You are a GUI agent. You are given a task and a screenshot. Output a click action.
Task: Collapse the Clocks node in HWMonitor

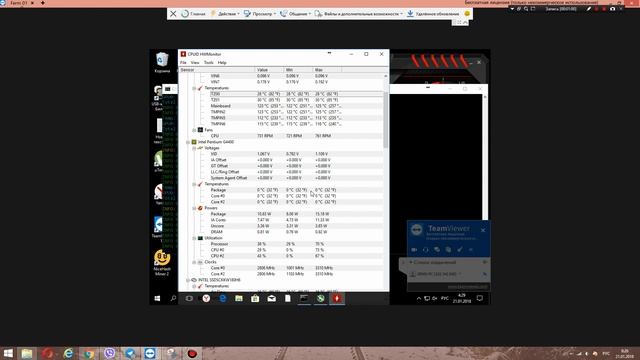pyautogui.click(x=194, y=262)
